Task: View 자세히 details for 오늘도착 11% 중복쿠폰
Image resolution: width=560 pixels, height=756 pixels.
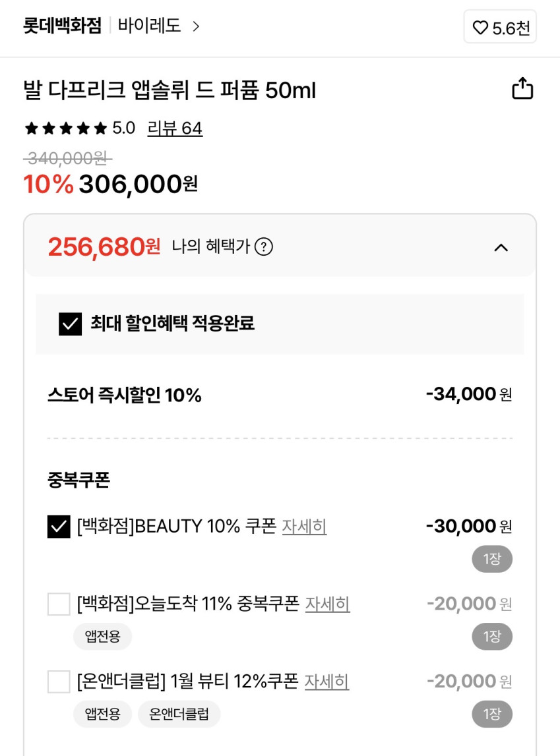Action: point(327,604)
